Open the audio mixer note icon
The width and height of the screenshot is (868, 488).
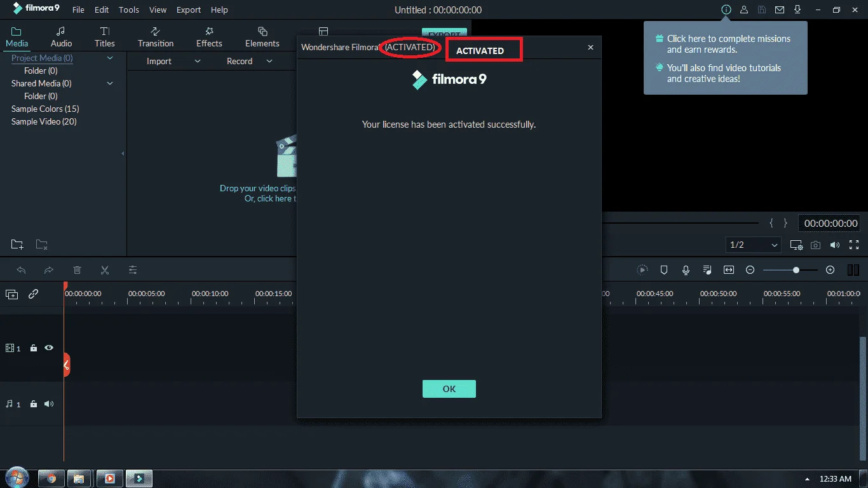[x=707, y=270]
